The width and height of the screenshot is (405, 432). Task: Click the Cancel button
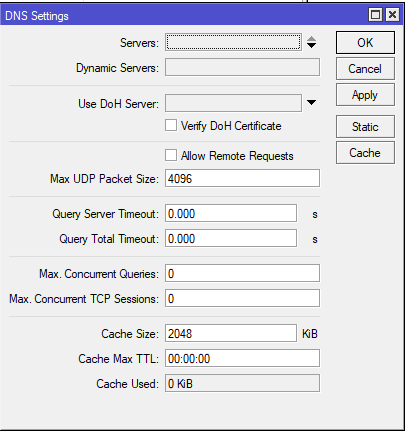click(x=365, y=69)
